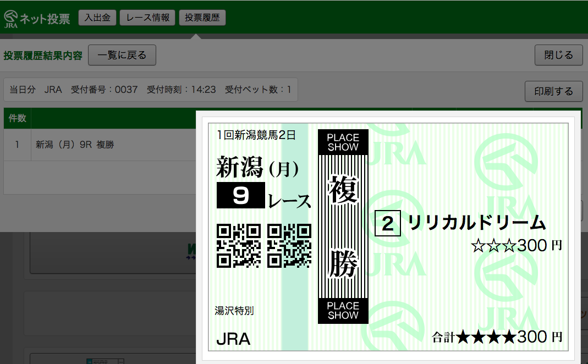Open the 入出金 menu
Image resolution: width=588 pixels, height=364 pixels.
tap(97, 18)
